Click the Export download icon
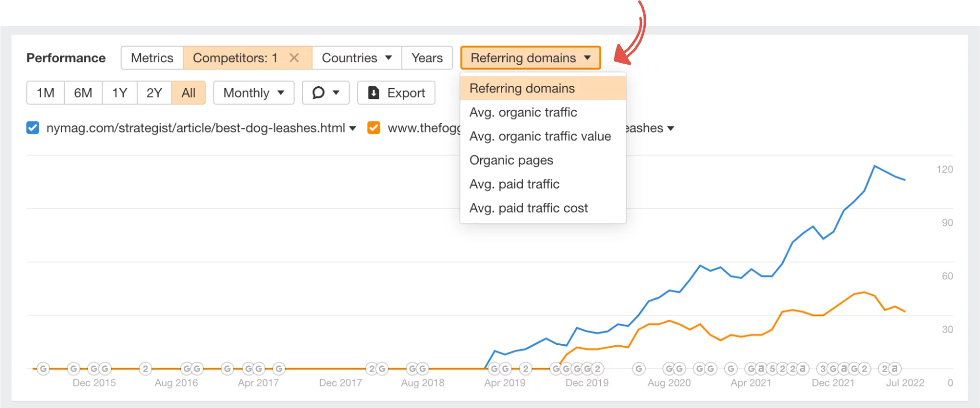Image resolution: width=980 pixels, height=408 pixels. 373,93
